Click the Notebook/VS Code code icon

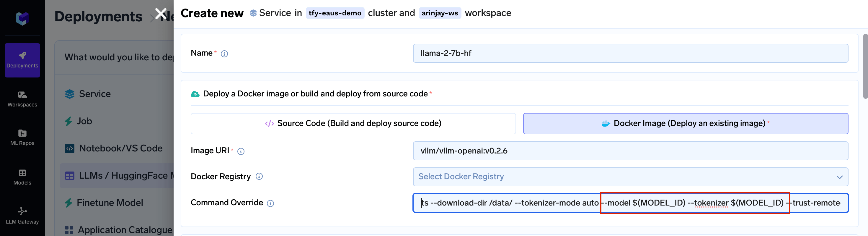pos(69,148)
